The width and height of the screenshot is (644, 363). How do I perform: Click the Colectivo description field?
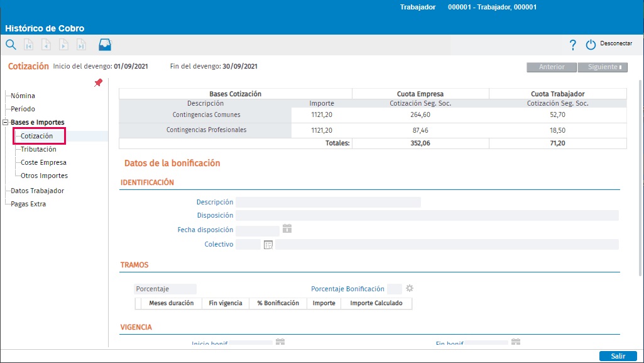tap(447, 245)
